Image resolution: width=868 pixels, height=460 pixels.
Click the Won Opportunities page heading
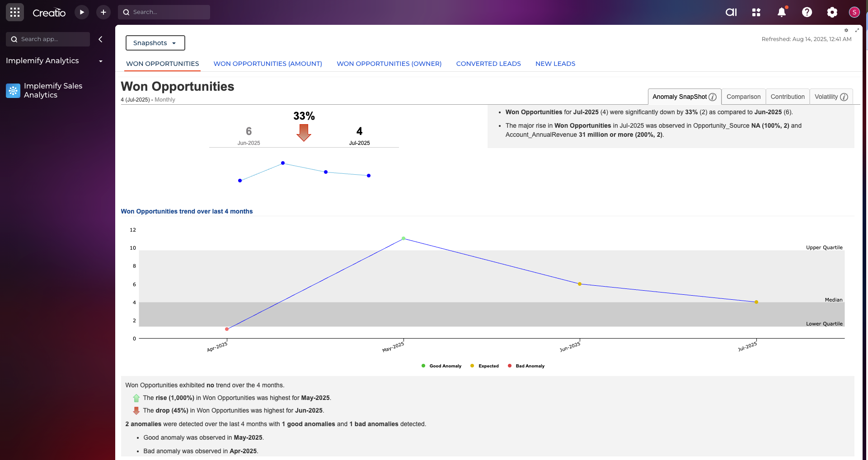pos(178,86)
